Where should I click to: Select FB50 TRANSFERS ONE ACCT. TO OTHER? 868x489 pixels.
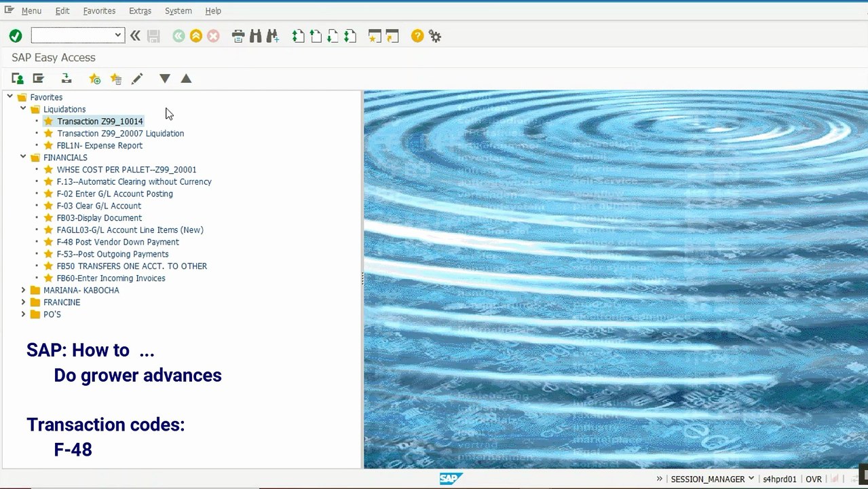[132, 266]
